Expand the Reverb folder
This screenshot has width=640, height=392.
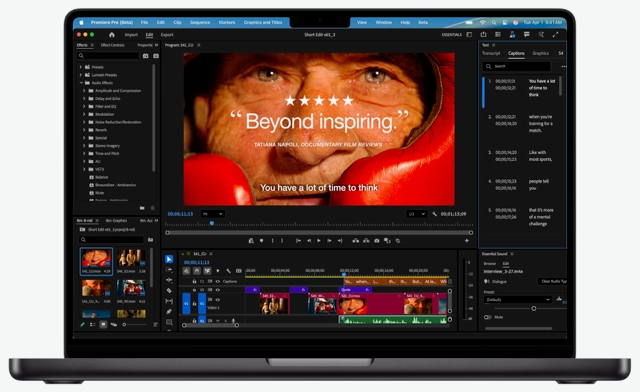coord(84,130)
